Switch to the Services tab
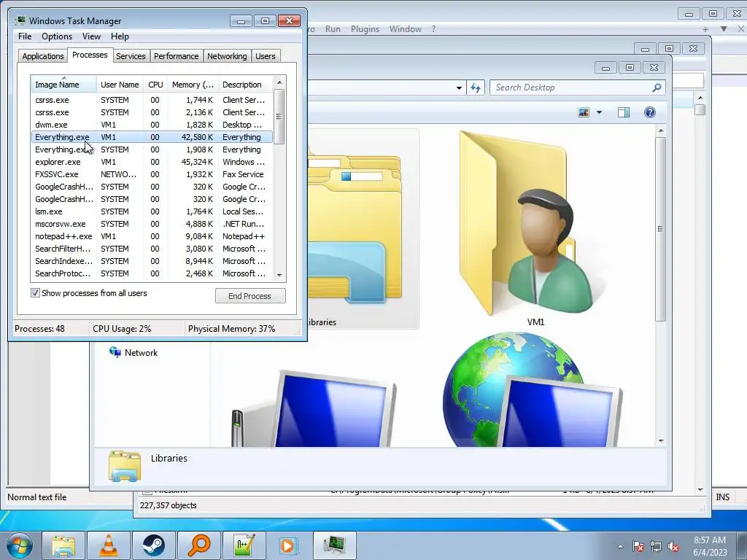The image size is (747, 560). pos(131,55)
